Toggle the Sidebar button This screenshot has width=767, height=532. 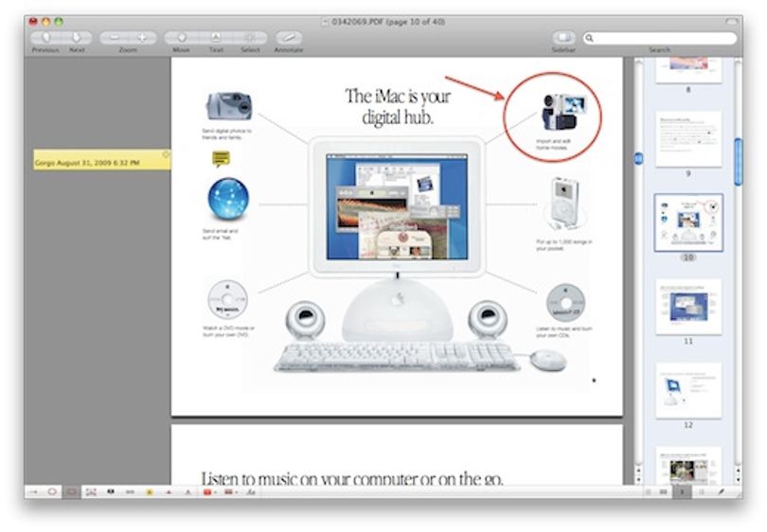[564, 38]
